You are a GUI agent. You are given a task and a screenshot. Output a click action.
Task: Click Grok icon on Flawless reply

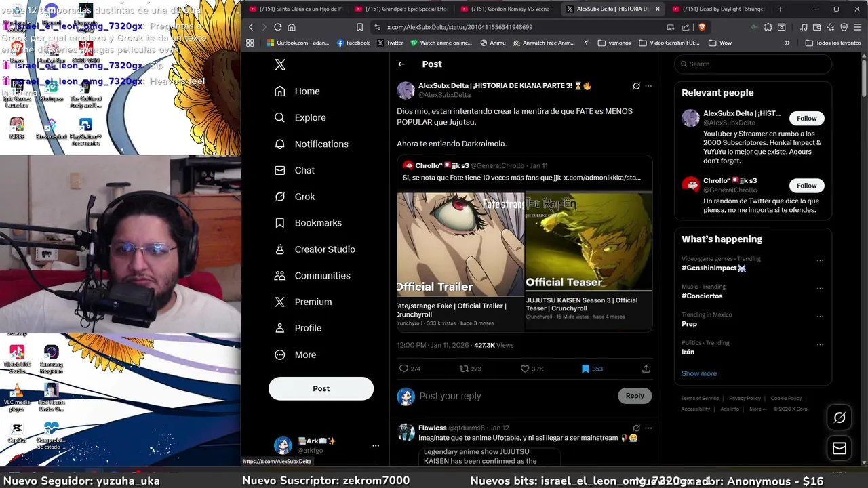(636, 428)
